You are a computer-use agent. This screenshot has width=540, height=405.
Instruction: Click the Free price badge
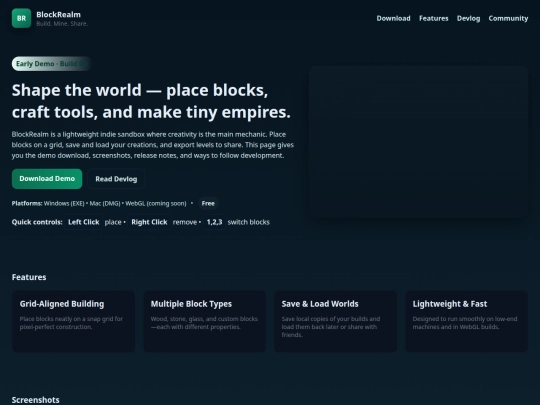208,204
